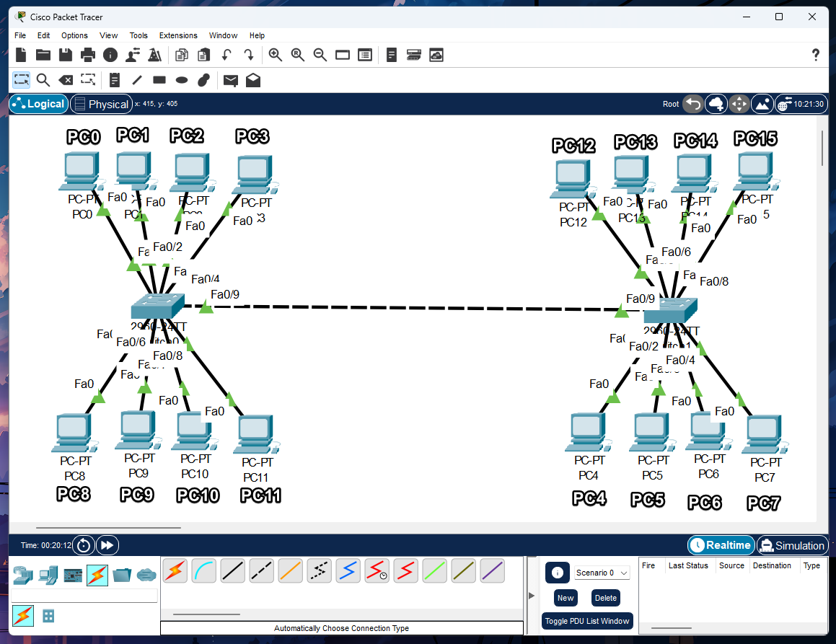Switch to Simulation mode
The height and width of the screenshot is (644, 836).
(792, 545)
